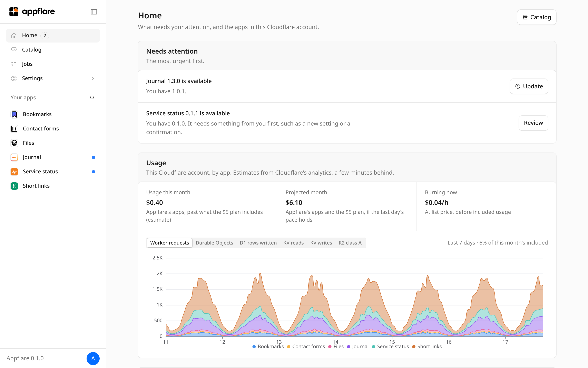Open the account avatar A
This screenshot has width=588, height=368.
click(x=93, y=358)
